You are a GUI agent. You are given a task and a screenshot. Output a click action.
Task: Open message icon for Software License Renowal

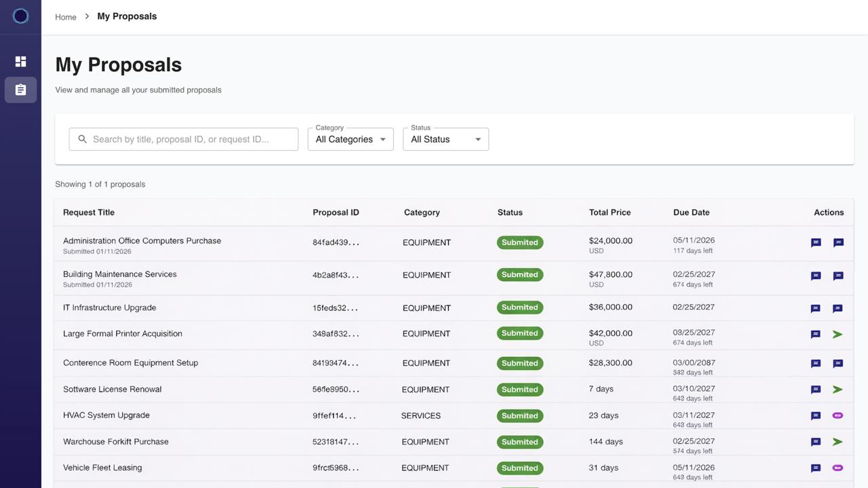pos(816,390)
